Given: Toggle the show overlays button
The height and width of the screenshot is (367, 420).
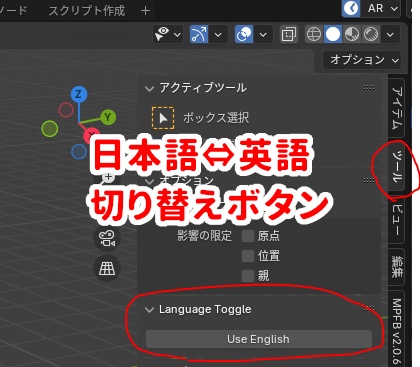Looking at the screenshot, I should point(244,34).
